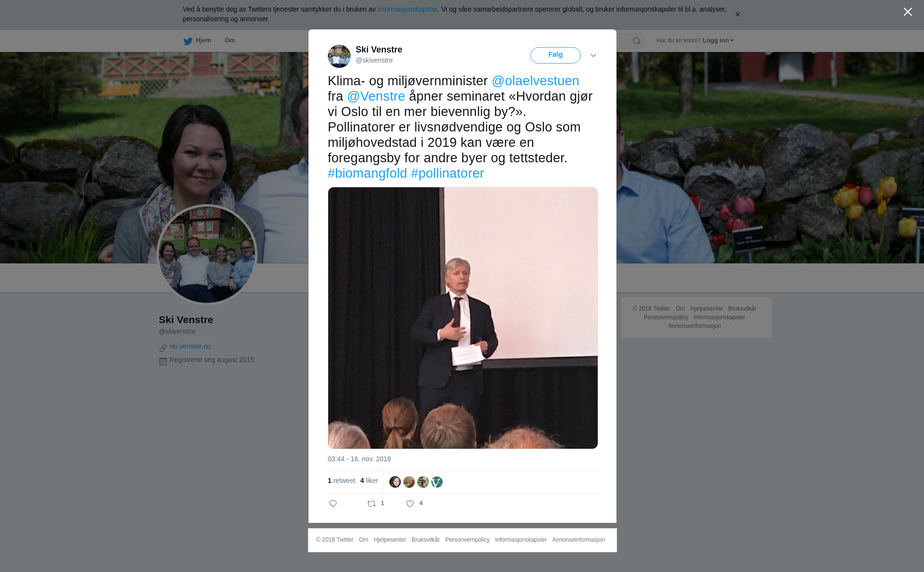Open the ski.venstre.no website link
This screenshot has height=572, width=924.
(190, 346)
